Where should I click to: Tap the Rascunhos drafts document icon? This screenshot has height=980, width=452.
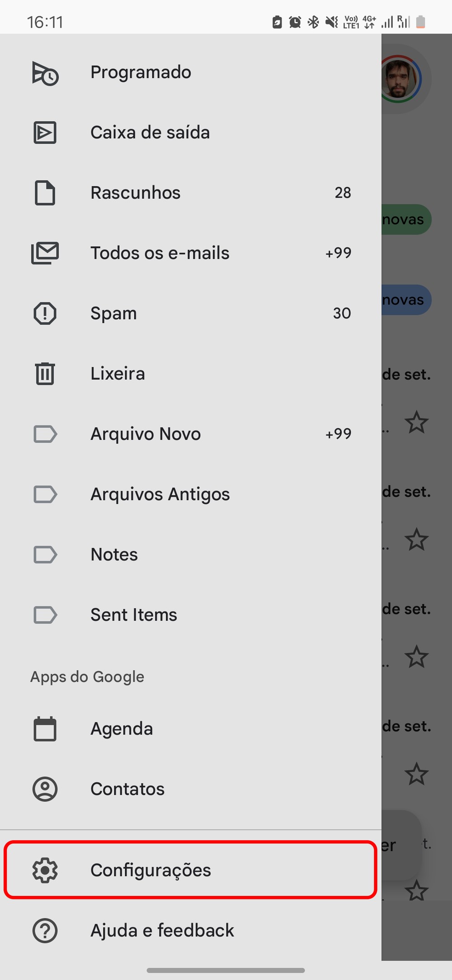click(x=45, y=193)
